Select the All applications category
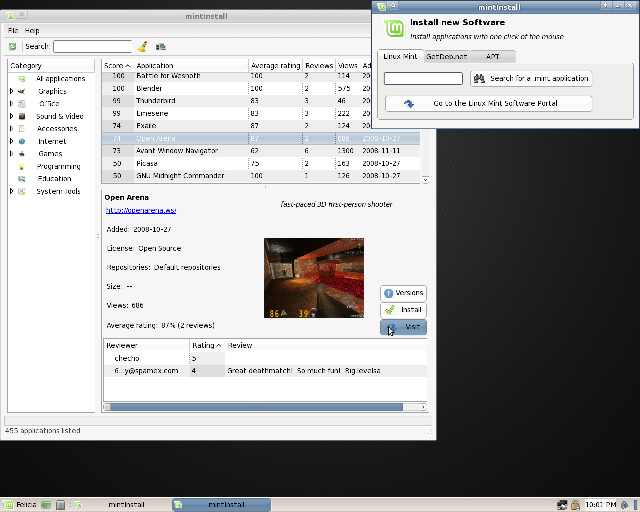This screenshot has width=640, height=512. click(59, 78)
